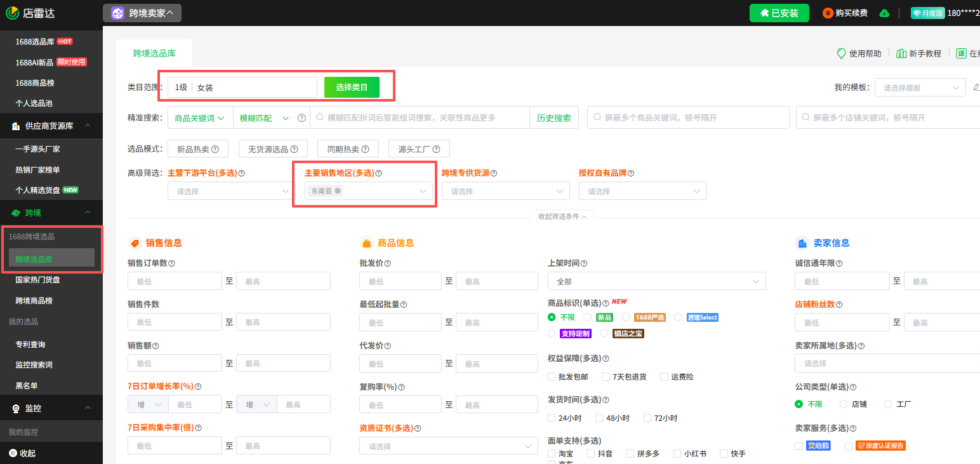Click the 新手教程 book icon
980x464 pixels.
click(901, 53)
